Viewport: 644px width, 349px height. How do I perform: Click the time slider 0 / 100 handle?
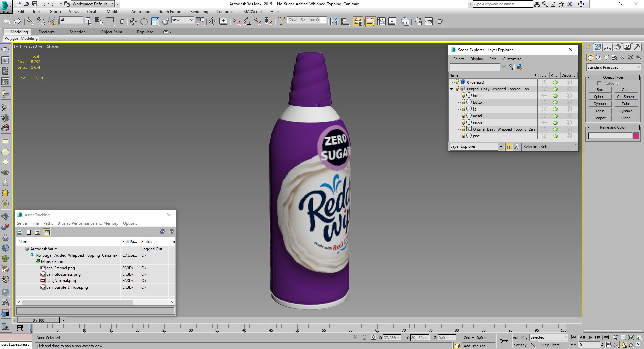[x=38, y=320]
